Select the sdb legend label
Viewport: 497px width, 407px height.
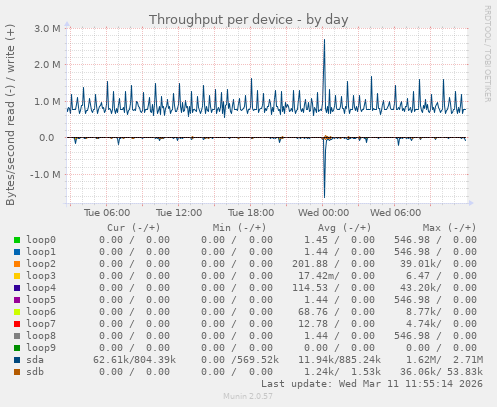[35, 372]
